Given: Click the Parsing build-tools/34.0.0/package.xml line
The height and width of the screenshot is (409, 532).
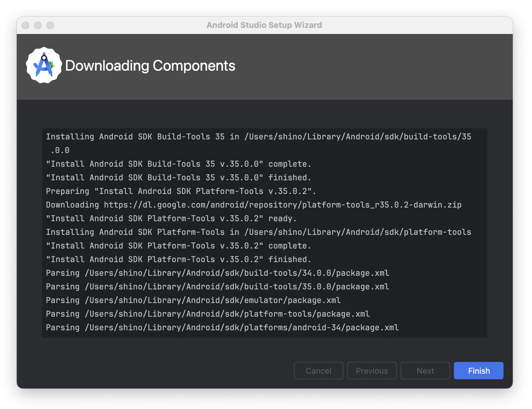Looking at the screenshot, I should pyautogui.click(x=217, y=273).
